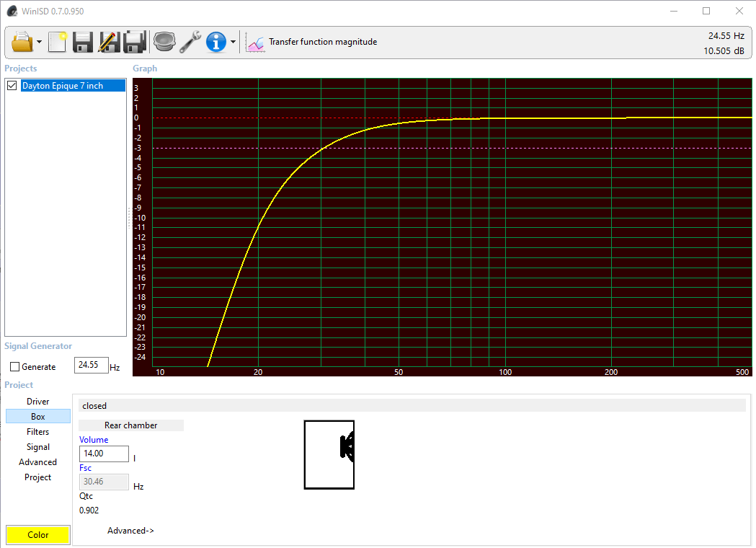
Task: Maximize the WinISD window
Action: pos(706,11)
